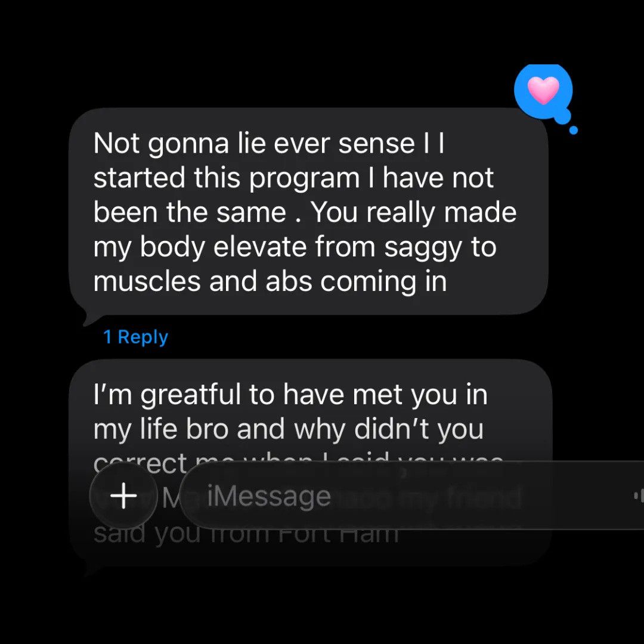Click the "started this program" text line
The image size is (644, 644).
(x=293, y=178)
